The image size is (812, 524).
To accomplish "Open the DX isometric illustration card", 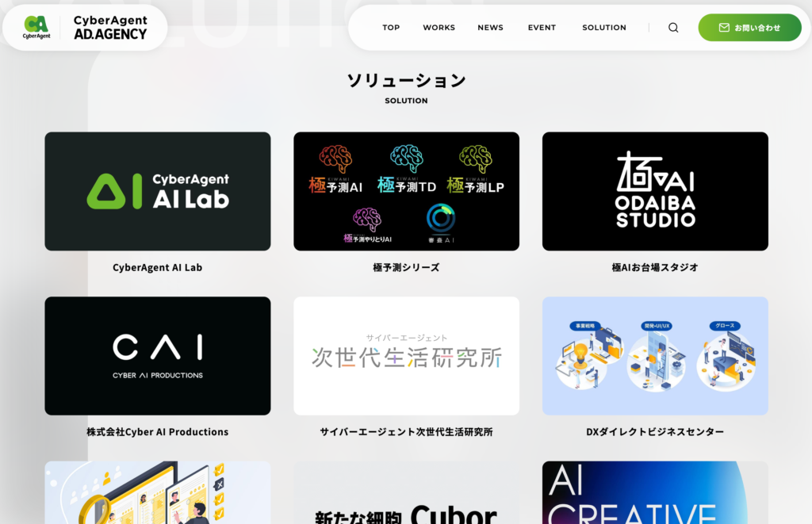I will click(x=655, y=356).
